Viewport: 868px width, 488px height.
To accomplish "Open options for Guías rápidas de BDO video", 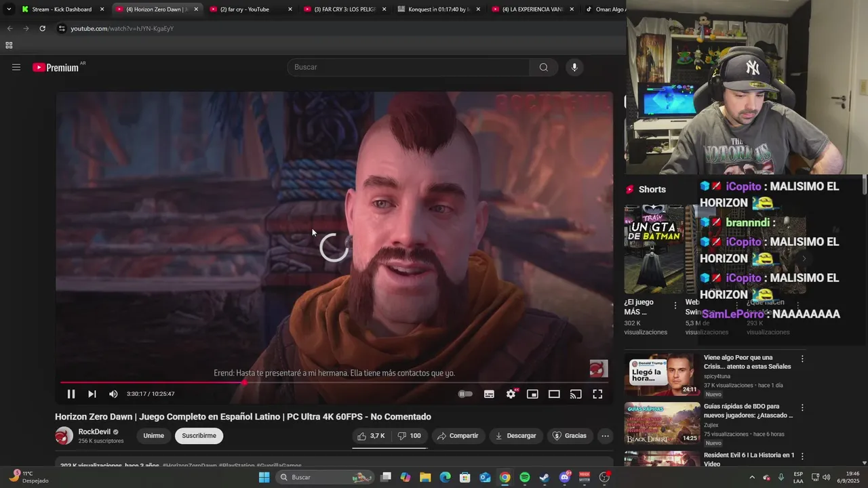I will click(802, 408).
